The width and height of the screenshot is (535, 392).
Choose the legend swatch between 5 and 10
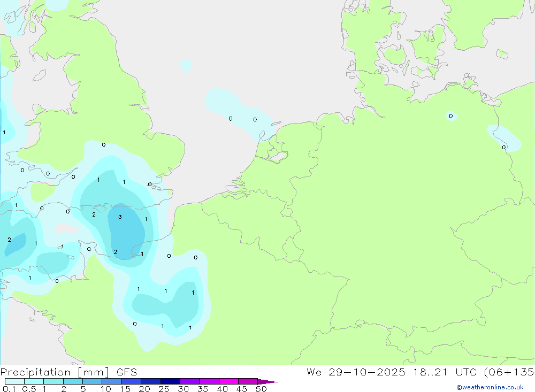[x=93, y=381]
